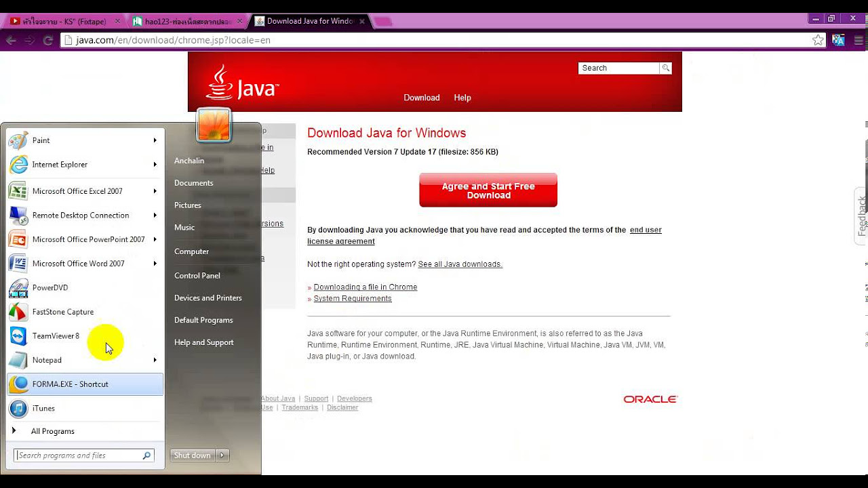868x488 pixels.
Task: Expand the Remote Desktop Connection jump list arrow
Action: (155, 216)
